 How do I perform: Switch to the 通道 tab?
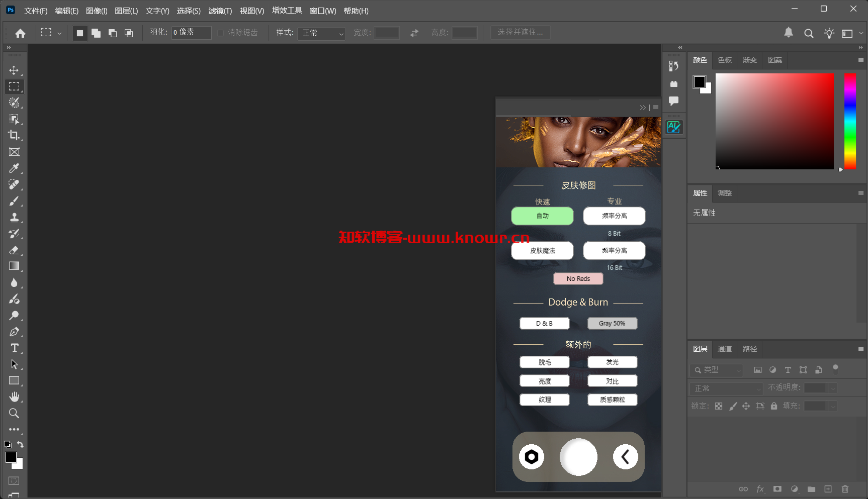(x=725, y=349)
